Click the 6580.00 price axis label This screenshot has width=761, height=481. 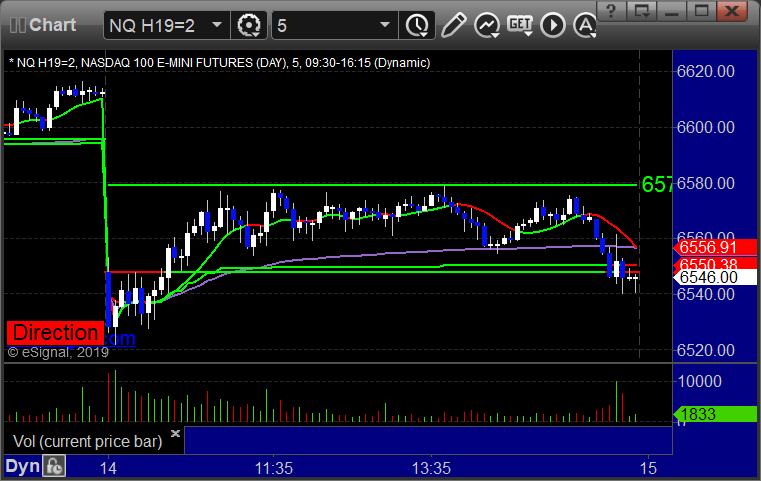pyautogui.click(x=706, y=183)
